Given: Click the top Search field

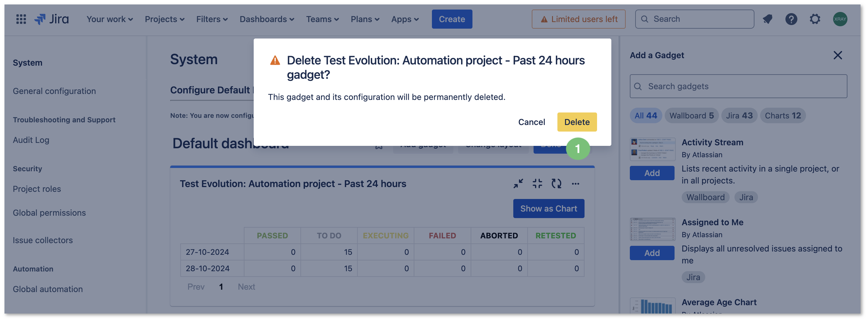Looking at the screenshot, I should [694, 19].
